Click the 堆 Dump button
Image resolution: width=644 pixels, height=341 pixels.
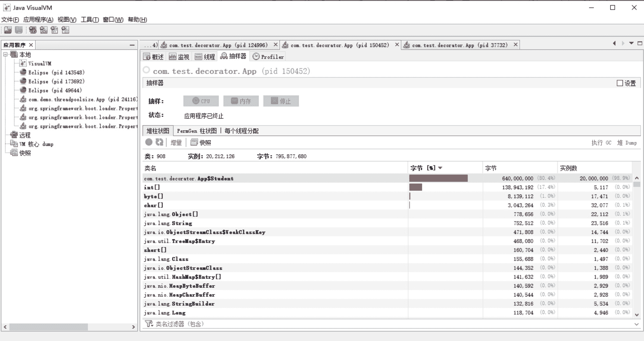pyautogui.click(x=627, y=143)
